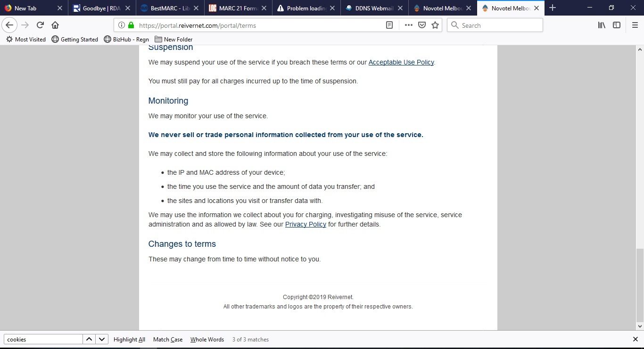The width and height of the screenshot is (644, 349).
Task: Show site information icon in address bar
Action: tap(121, 25)
